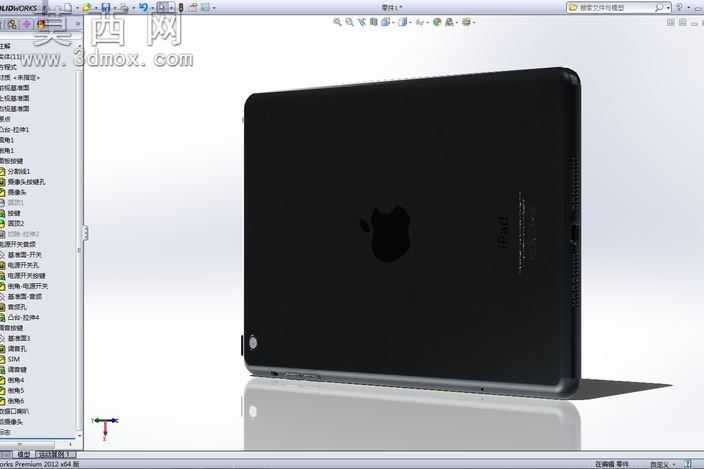Click the Print icon
Screen dimensions: 704x469
coord(124,8)
